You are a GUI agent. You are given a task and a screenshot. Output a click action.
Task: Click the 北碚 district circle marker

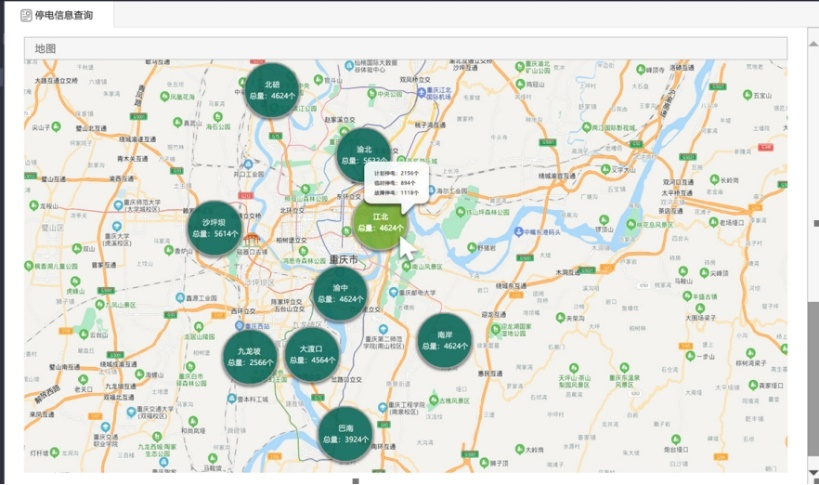click(272, 91)
